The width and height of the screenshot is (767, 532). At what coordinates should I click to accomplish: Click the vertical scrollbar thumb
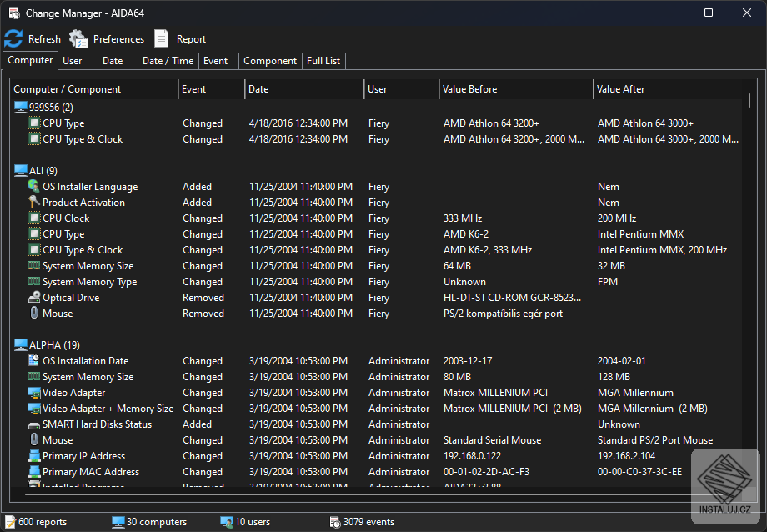tap(749, 100)
